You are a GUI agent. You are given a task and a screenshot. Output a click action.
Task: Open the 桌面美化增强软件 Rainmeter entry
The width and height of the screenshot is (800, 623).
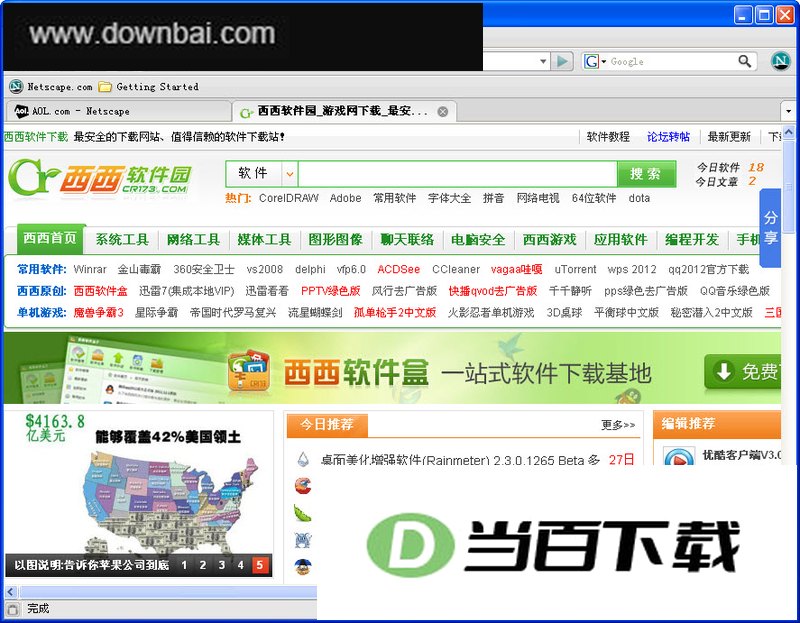point(460,459)
